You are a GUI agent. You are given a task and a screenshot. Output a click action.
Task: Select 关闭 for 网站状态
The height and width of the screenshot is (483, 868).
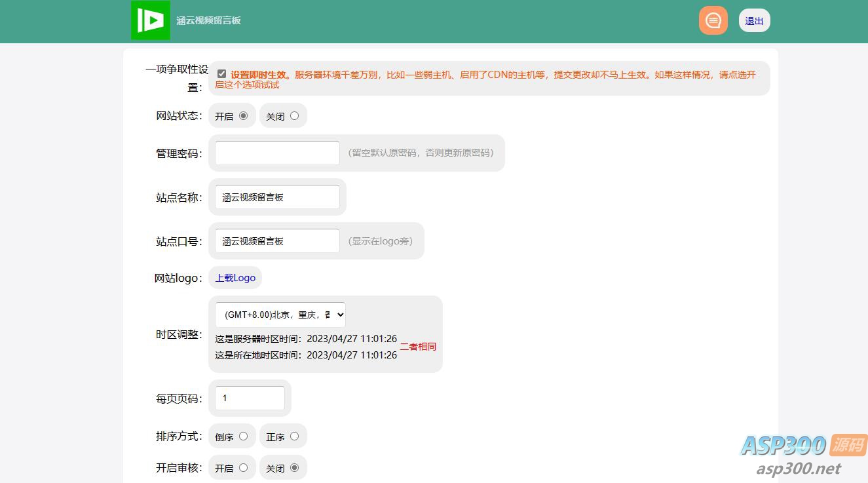[x=294, y=115]
